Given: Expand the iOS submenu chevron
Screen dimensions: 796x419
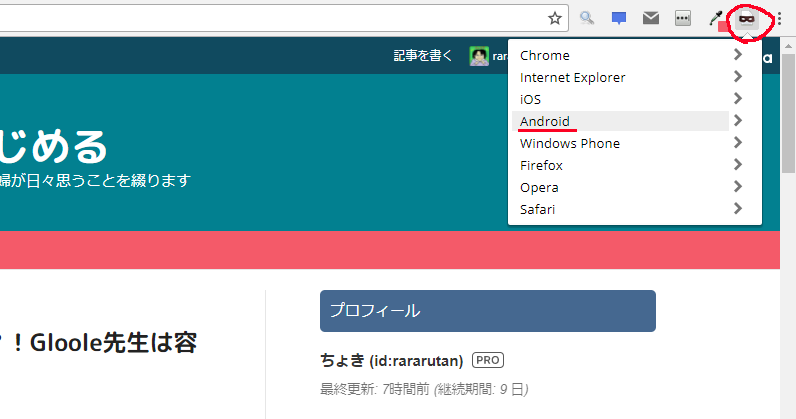Looking at the screenshot, I should (738, 98).
